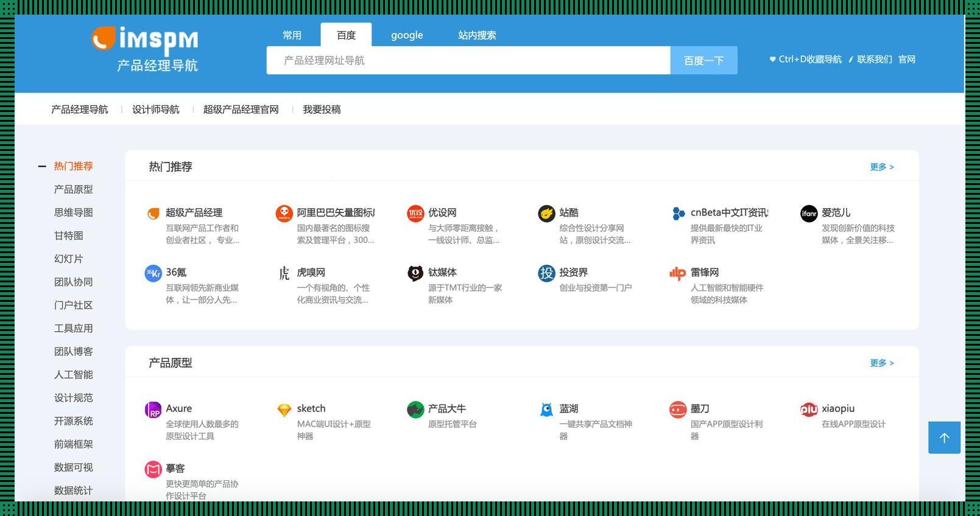The height and width of the screenshot is (516, 980).
Task: Click the 产品大牛 icon
Action: point(415,410)
